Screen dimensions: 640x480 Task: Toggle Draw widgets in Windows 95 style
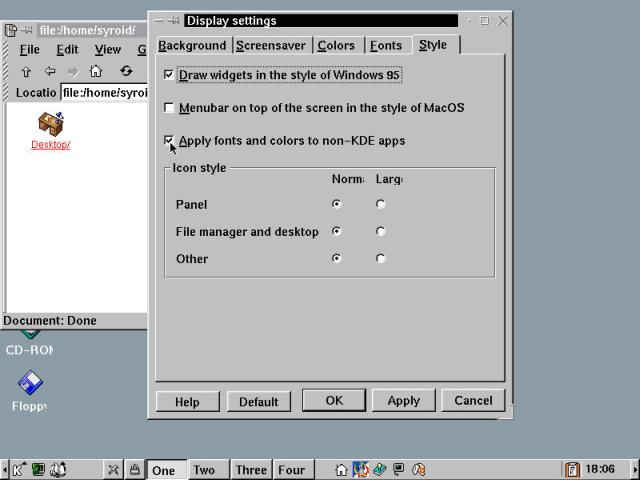[169, 75]
